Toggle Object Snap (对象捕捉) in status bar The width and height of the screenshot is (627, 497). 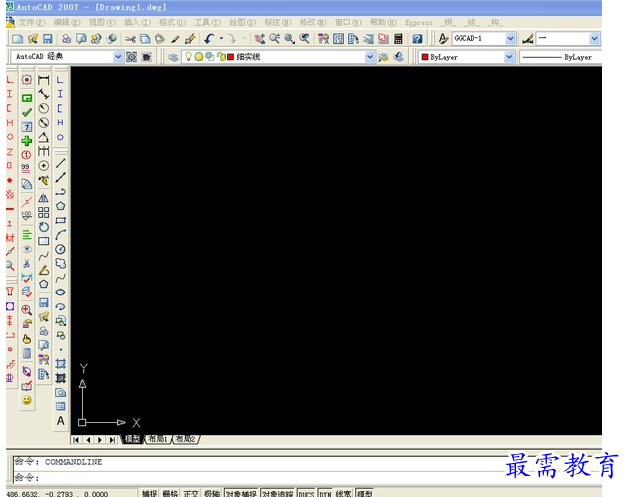[241, 493]
